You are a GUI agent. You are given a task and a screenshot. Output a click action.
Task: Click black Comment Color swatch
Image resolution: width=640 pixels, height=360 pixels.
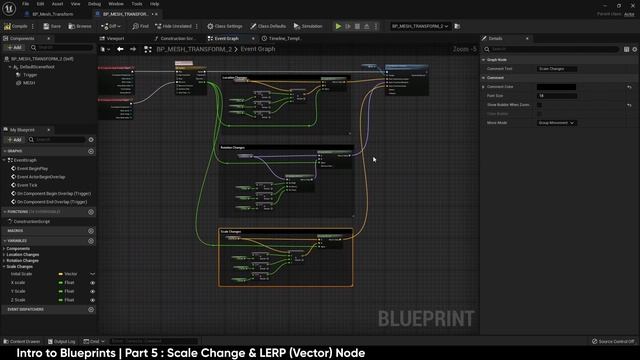(x=556, y=87)
